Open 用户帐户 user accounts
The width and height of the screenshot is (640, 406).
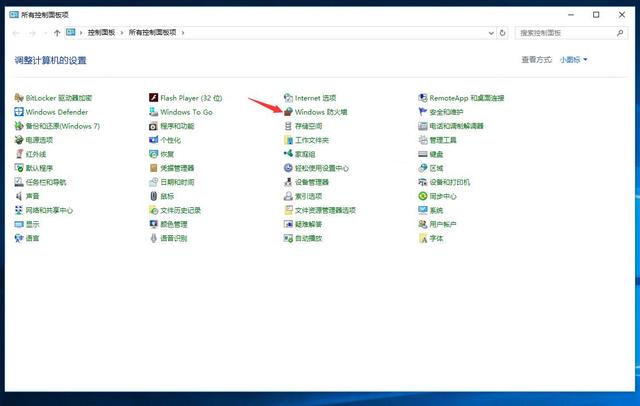click(438, 224)
